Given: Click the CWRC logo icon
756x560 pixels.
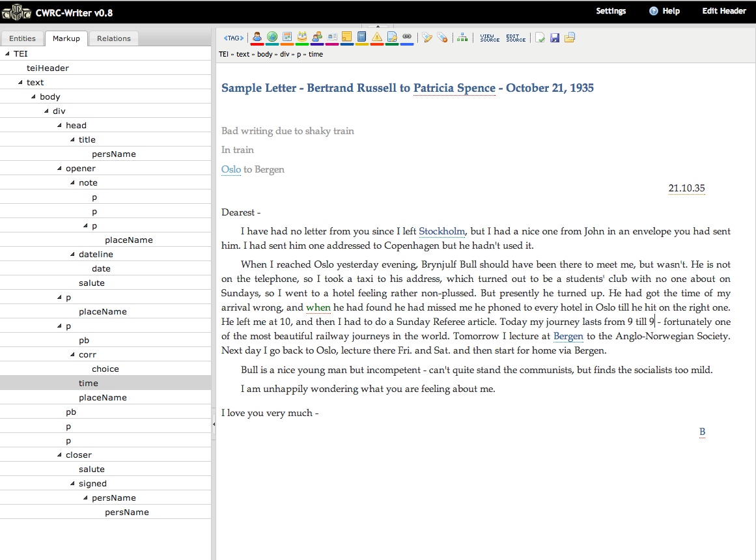Looking at the screenshot, I should click(17, 12).
